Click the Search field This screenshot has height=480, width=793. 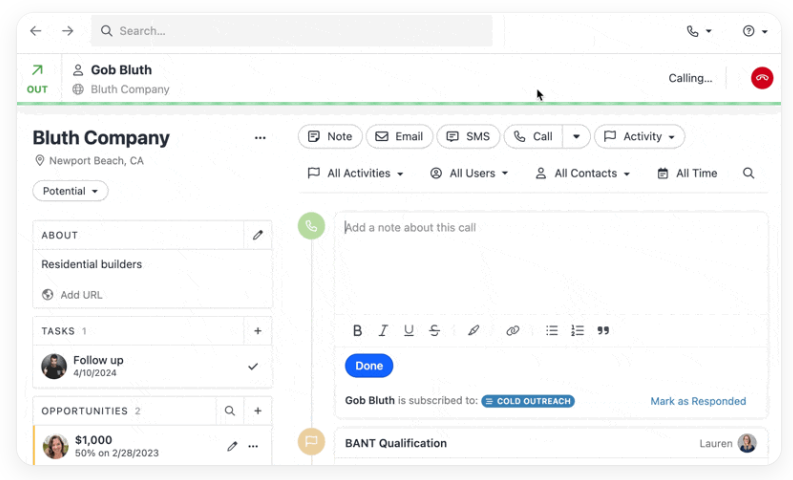[x=292, y=31]
